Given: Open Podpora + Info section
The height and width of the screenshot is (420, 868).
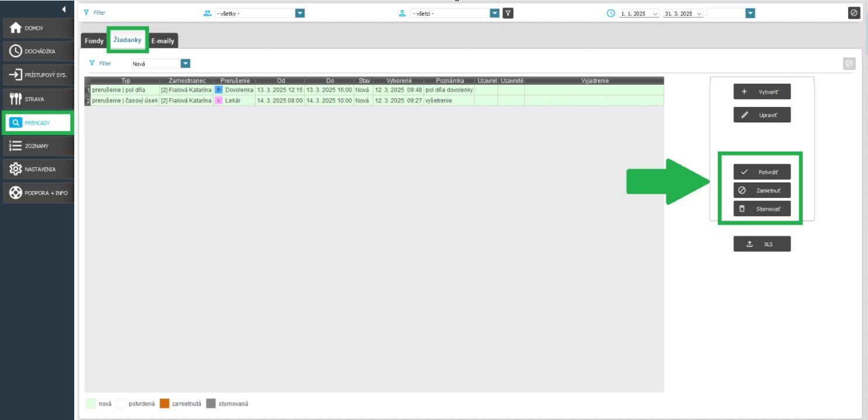Looking at the screenshot, I should click(37, 192).
